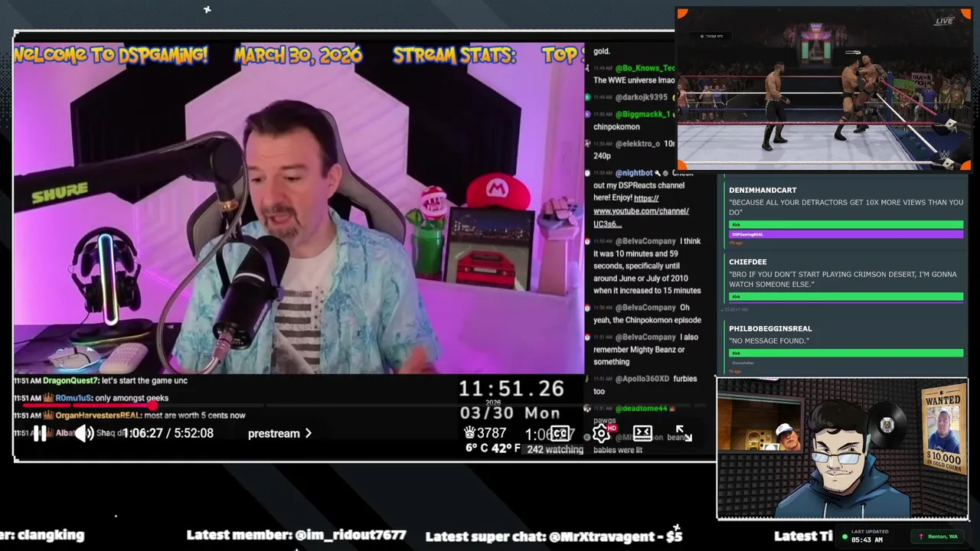This screenshot has height=551, width=980.
Task: Click the crown badge before OrganHarvestersREAL
Action: (48, 416)
